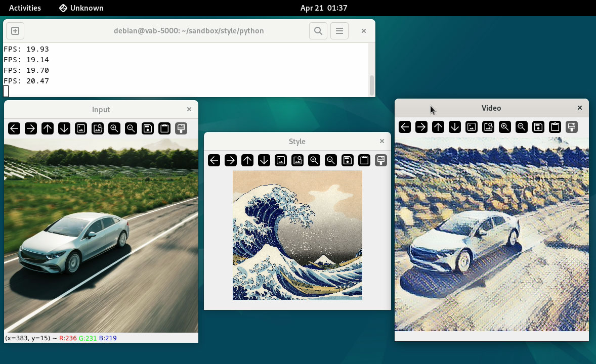Click the Input window title
Viewport: 596px width, 364px height.
(101, 109)
